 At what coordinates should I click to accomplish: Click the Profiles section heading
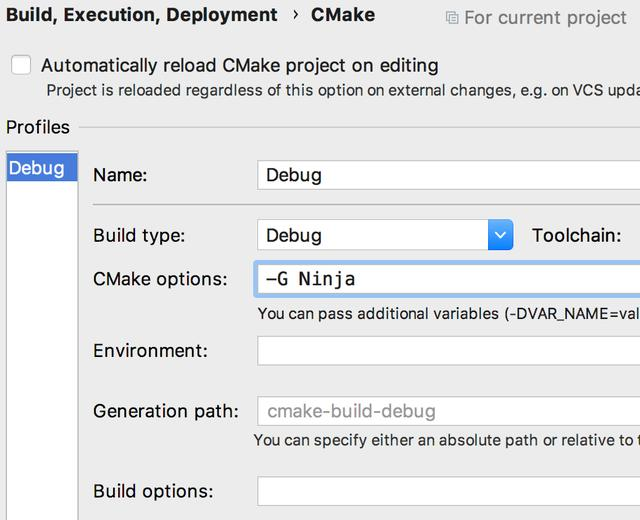click(x=38, y=127)
